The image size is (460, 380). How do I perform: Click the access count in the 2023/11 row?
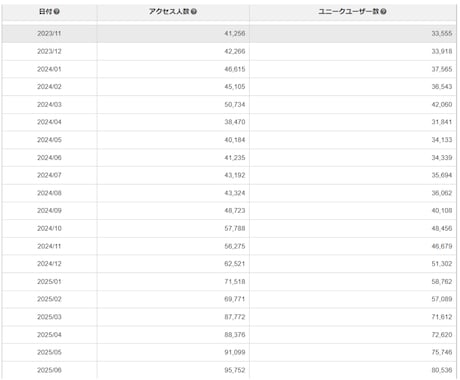[x=235, y=34]
